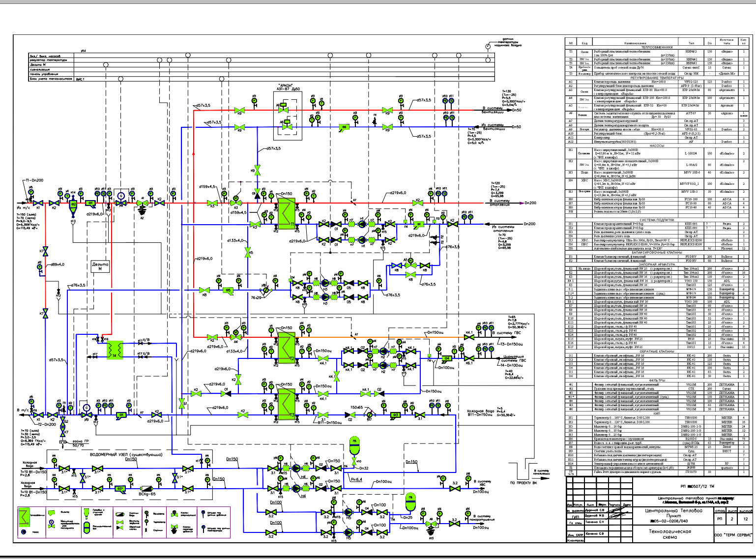Click the expansion tank П5 symbol
756x559 pixels.
pyautogui.click(x=354, y=445)
